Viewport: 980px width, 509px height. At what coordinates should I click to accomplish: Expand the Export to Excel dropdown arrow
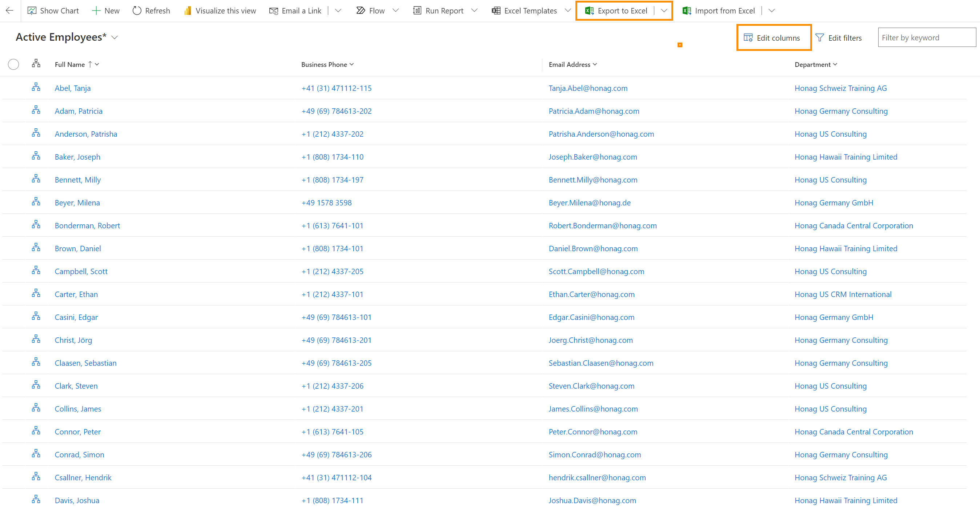click(664, 11)
